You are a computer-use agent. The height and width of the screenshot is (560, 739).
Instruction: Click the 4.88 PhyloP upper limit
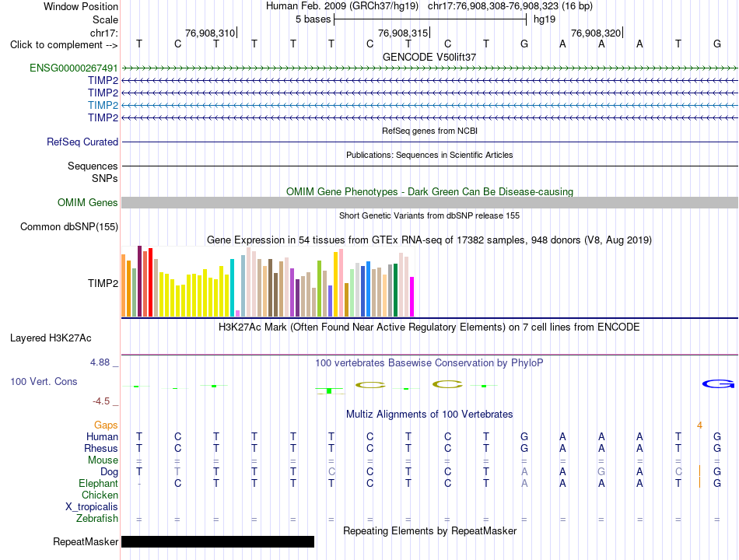[x=100, y=362]
